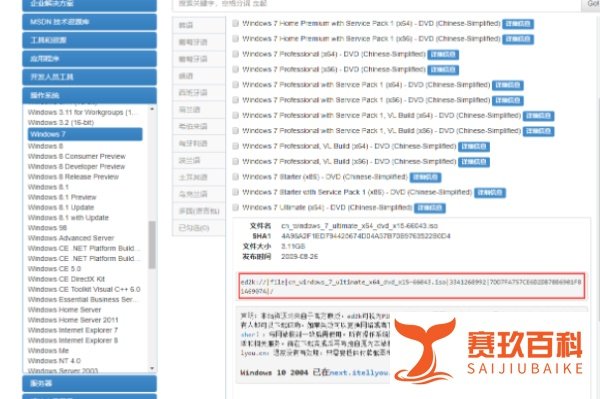Expand the 企业解决方案 sidebar section
Screen dimensions: 600x399
point(90,5)
